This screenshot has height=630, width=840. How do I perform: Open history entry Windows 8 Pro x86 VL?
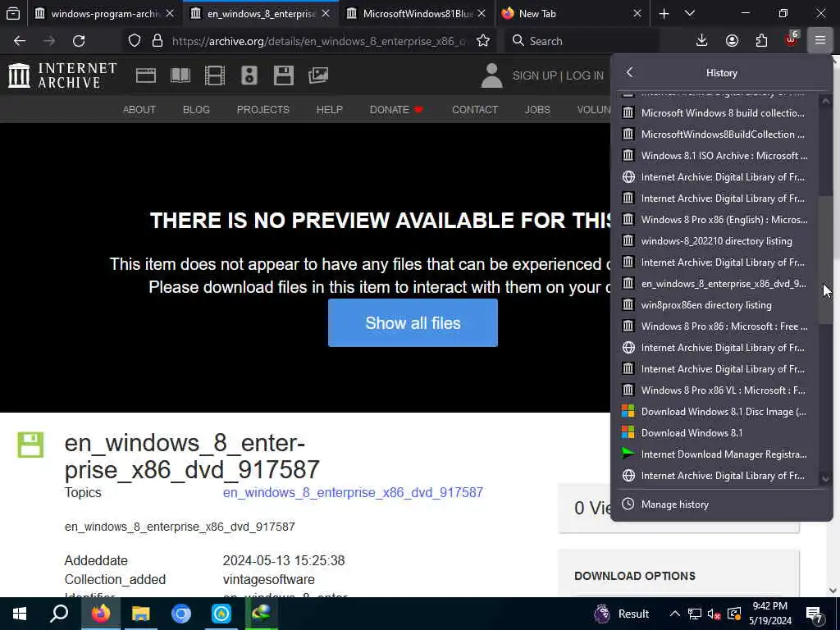(x=721, y=390)
